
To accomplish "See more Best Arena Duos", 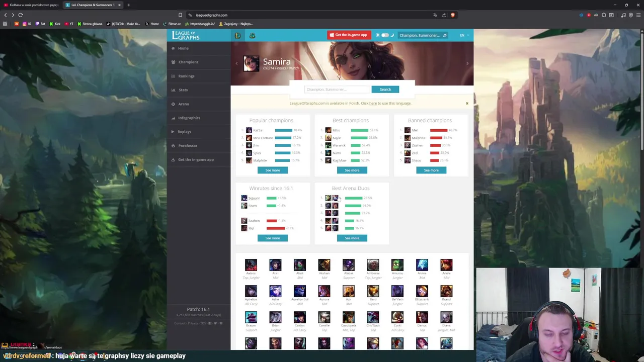I will (352, 238).
